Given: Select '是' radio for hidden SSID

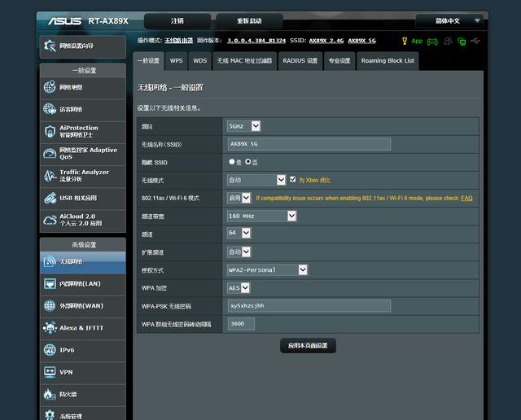Looking at the screenshot, I should click(x=232, y=162).
